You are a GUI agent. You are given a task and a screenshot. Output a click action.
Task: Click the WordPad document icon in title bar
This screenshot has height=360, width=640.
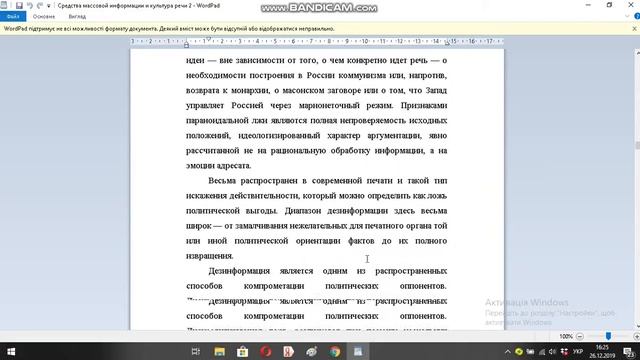click(x=4, y=6)
